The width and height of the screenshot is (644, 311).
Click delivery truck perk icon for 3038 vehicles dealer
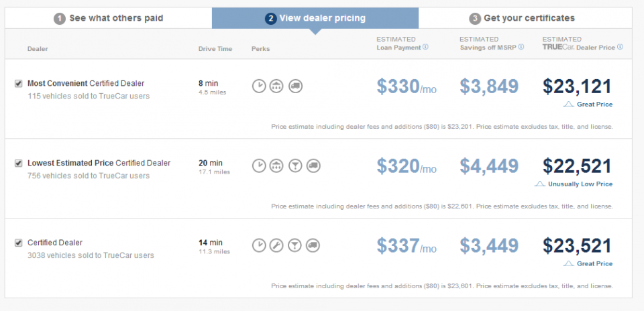(313, 245)
